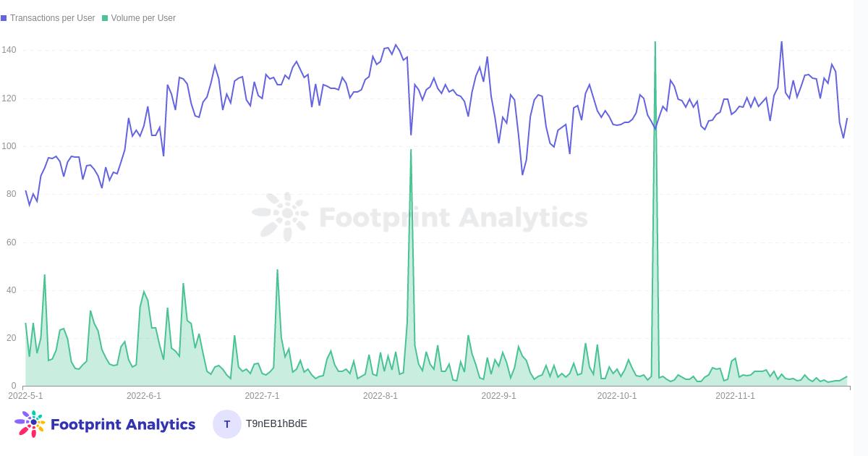Click the 140 y-axis value label

tap(9, 50)
